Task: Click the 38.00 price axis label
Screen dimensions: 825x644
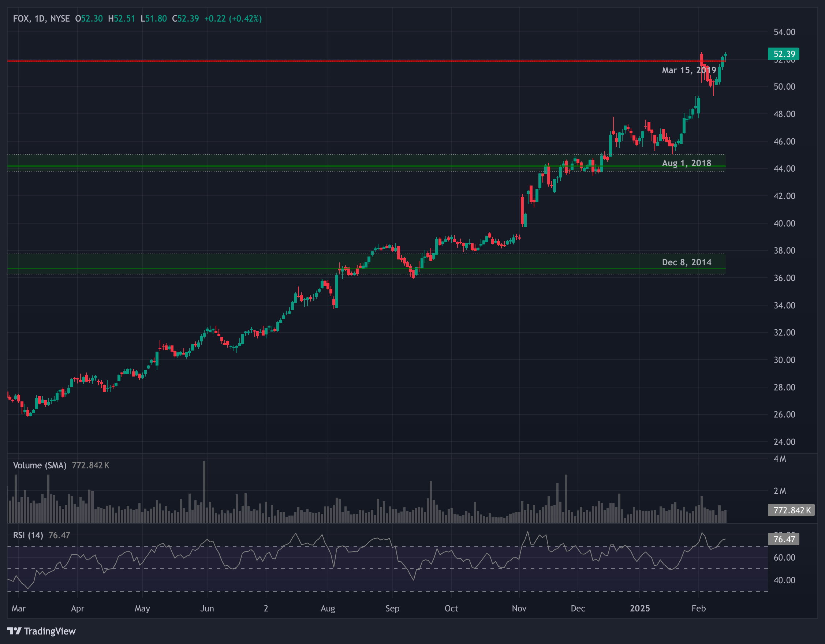Action: [784, 250]
